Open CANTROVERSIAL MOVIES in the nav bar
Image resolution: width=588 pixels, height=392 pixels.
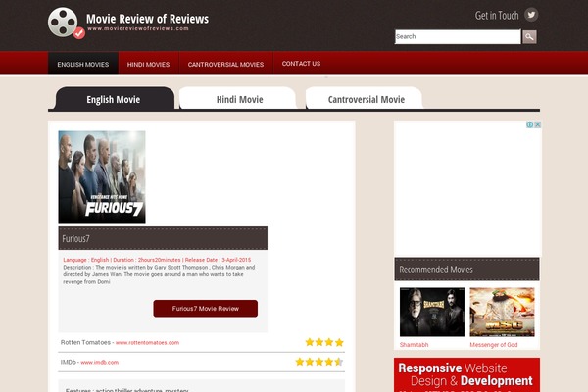225,64
